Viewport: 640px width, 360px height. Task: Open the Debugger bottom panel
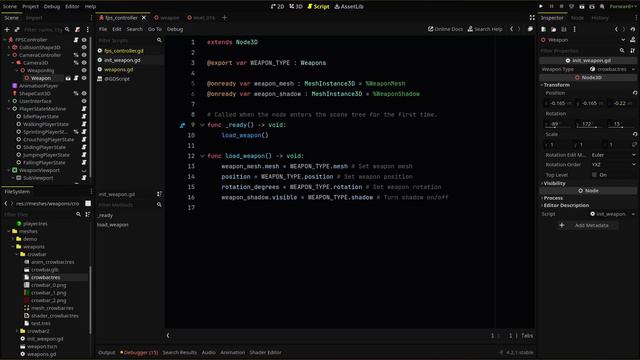click(139, 352)
